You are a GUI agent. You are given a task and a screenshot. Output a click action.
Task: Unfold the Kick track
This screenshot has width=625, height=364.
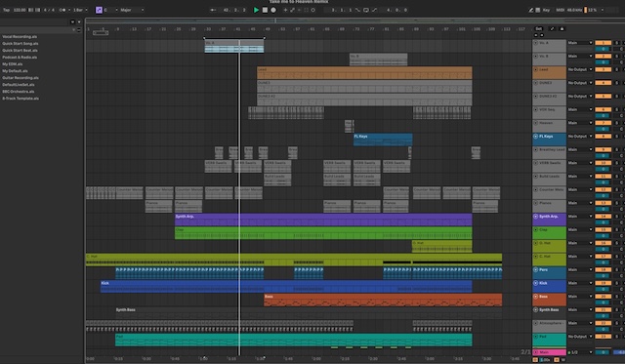click(536, 283)
